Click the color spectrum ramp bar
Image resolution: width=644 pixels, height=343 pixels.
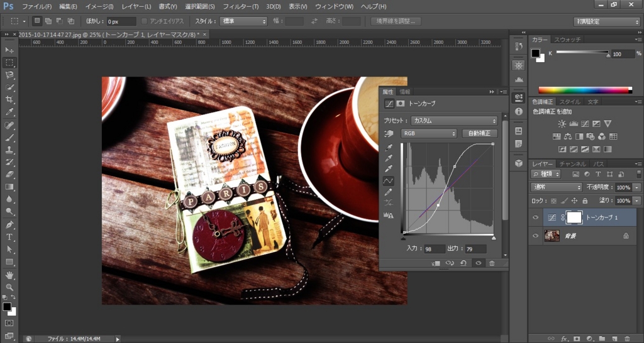[x=585, y=90]
